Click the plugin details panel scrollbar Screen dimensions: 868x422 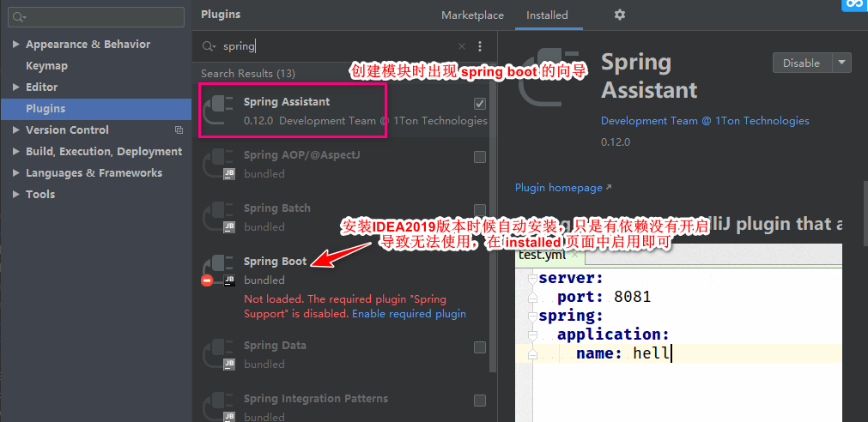865,213
